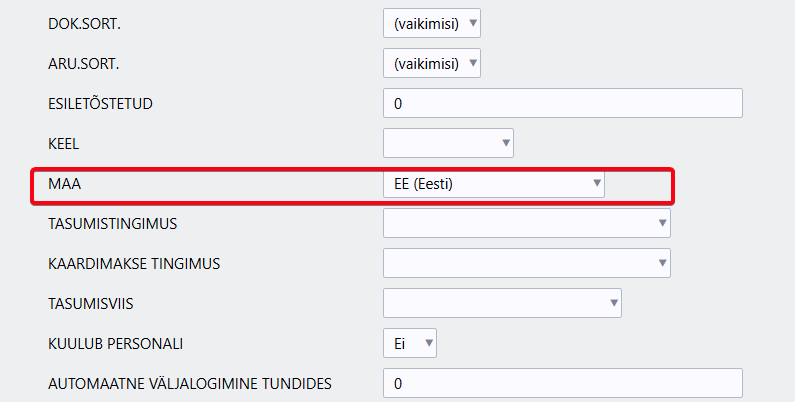Image resolution: width=795 pixels, height=402 pixels.
Task: Select the KEEL label text
Action: click(64, 143)
